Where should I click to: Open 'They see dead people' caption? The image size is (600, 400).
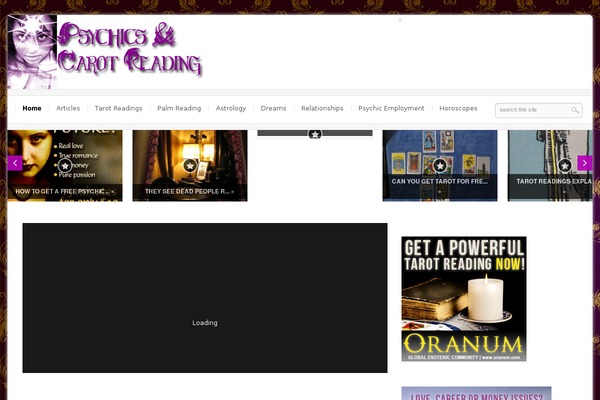pos(190,191)
